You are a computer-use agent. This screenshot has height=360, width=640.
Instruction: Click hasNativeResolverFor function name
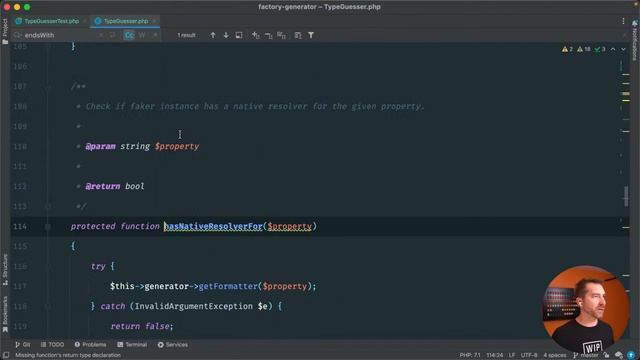[213, 227]
